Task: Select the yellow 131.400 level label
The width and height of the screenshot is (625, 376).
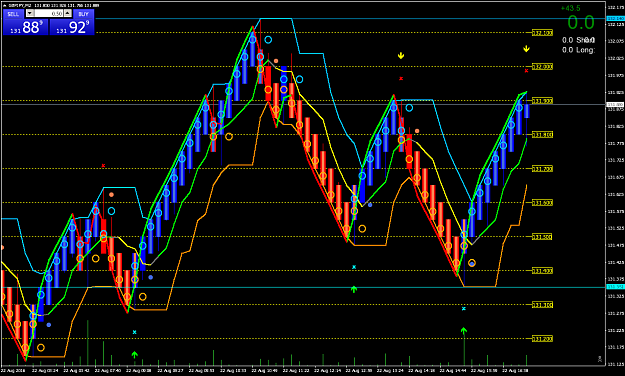Action: [x=542, y=271]
